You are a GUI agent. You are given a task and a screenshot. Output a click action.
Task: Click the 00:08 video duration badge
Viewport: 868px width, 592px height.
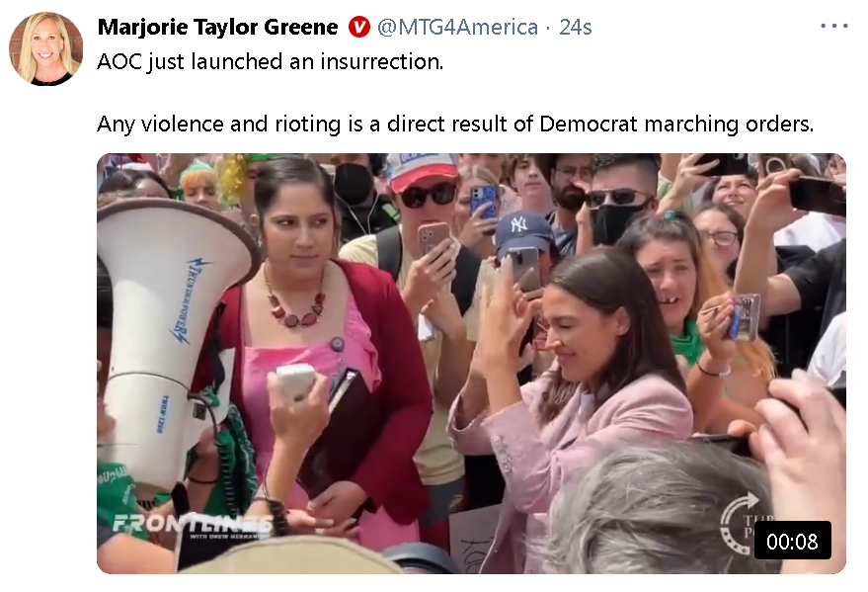(792, 541)
